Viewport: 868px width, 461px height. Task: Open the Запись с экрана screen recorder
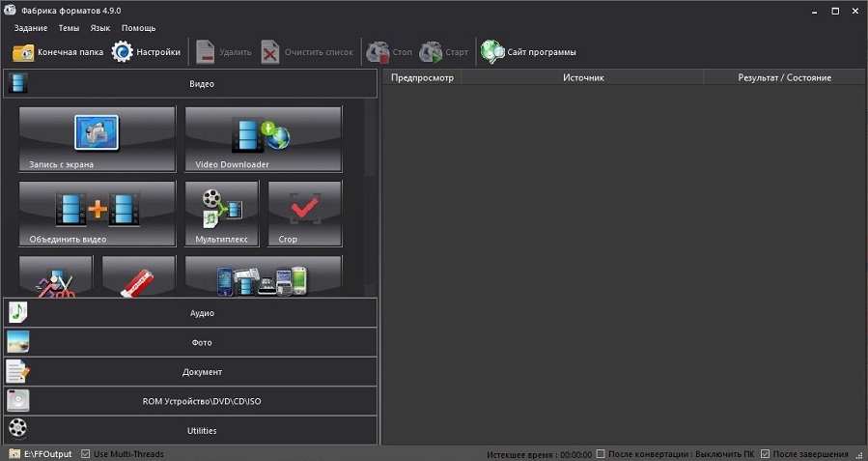(x=97, y=138)
